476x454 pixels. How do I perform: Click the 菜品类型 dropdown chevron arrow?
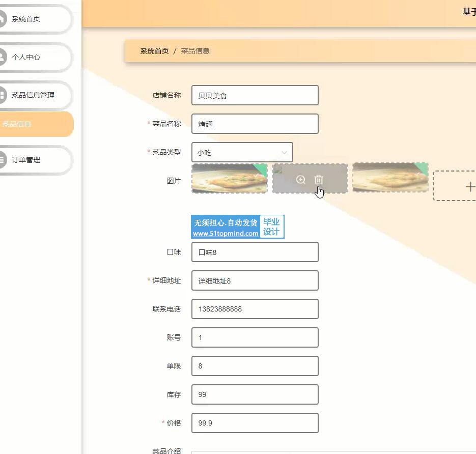[284, 152]
